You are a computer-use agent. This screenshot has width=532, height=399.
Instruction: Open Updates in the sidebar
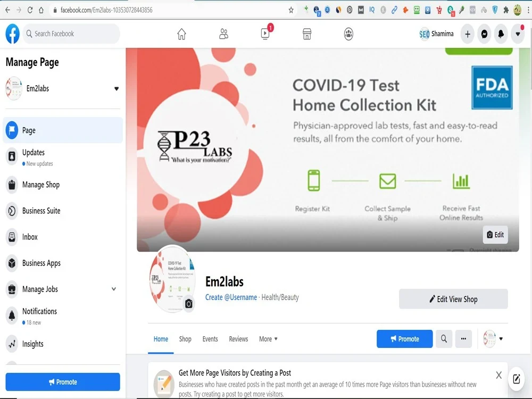coord(63,157)
